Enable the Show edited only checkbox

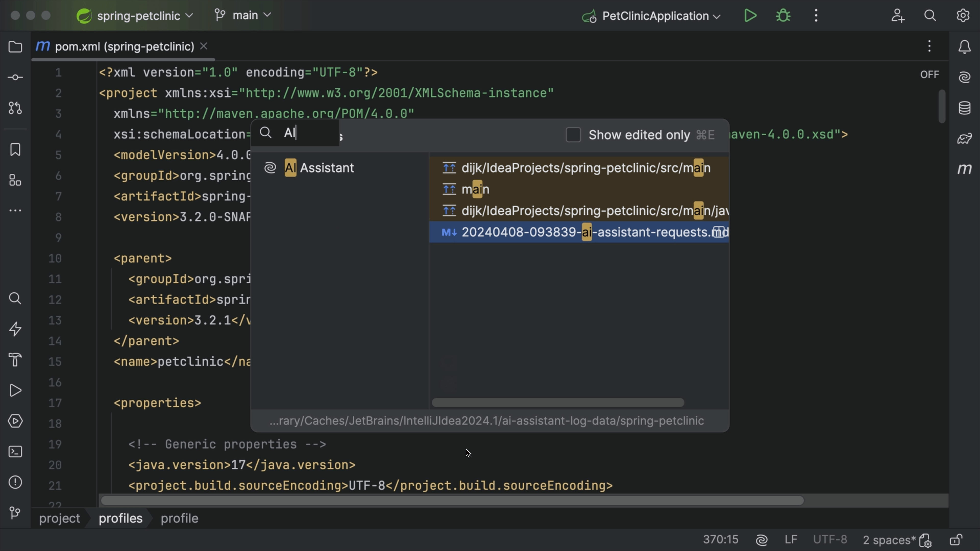pyautogui.click(x=573, y=135)
